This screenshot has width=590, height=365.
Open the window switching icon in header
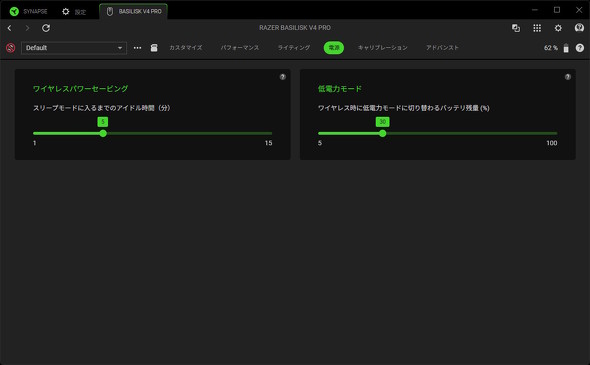(x=516, y=28)
